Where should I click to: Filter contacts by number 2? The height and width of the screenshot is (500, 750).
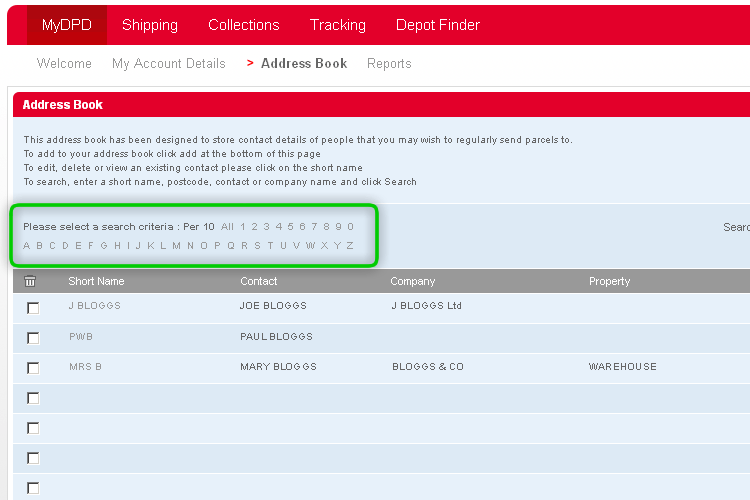coord(254,227)
